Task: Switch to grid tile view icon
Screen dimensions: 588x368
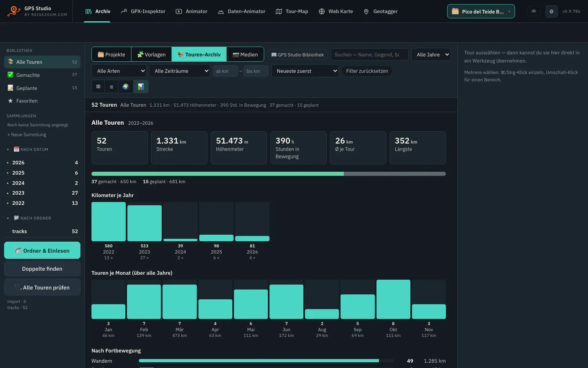Action: click(98, 87)
